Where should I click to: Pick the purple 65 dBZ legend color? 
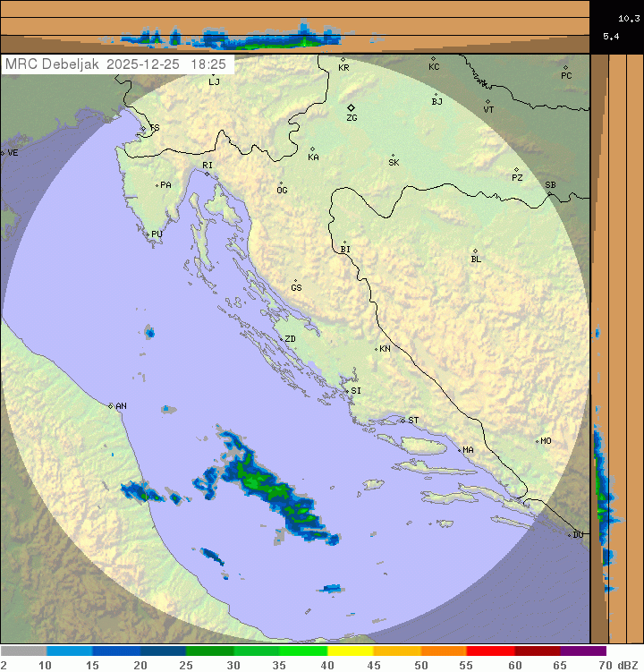583,651
